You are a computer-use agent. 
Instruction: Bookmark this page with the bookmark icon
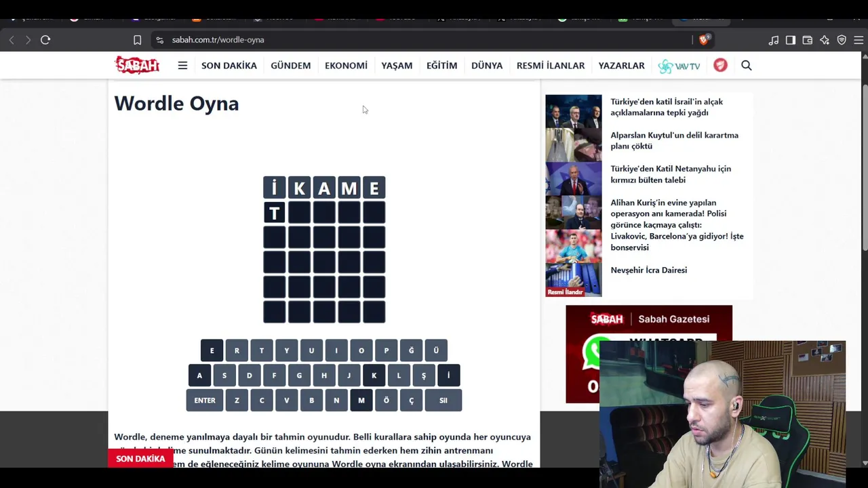pos(137,40)
